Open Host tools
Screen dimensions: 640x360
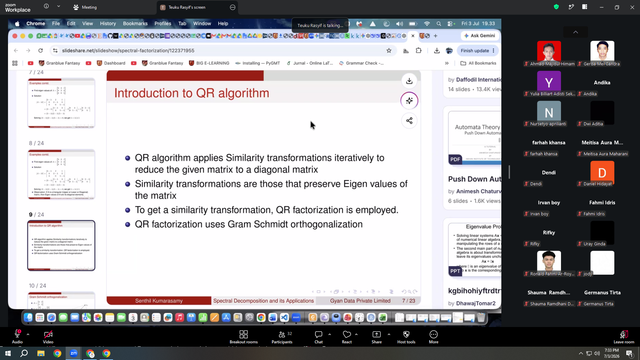pyautogui.click(x=406, y=337)
